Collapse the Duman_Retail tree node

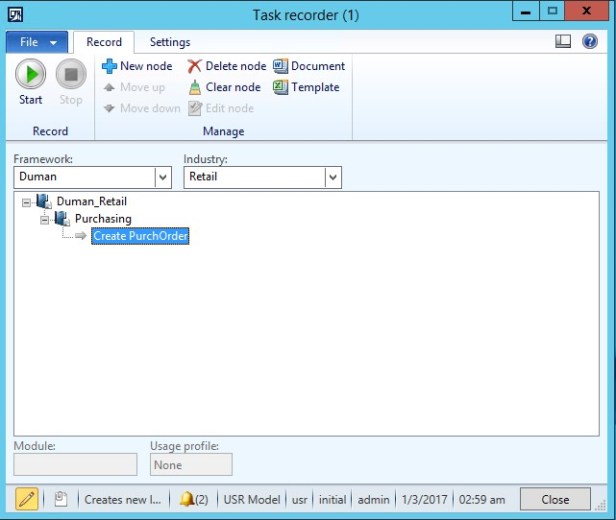pos(27,202)
